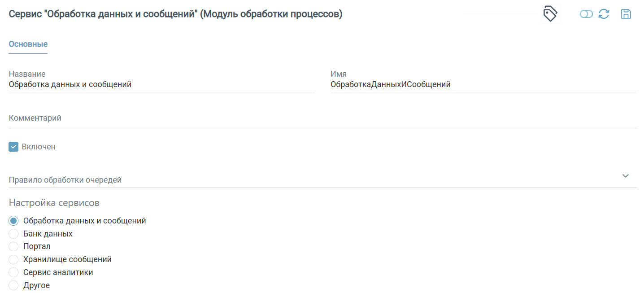644x293 pixels.
Task: Click the refresh icon to reload the service
Action: [604, 14]
